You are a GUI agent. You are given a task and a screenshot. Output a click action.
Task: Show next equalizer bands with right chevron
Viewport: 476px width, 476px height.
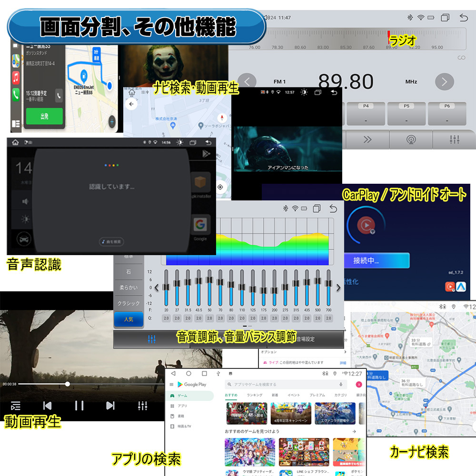coord(338,288)
